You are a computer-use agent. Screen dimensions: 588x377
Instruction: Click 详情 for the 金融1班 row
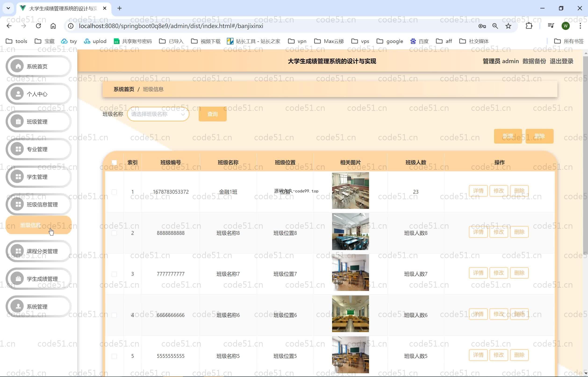(x=478, y=191)
